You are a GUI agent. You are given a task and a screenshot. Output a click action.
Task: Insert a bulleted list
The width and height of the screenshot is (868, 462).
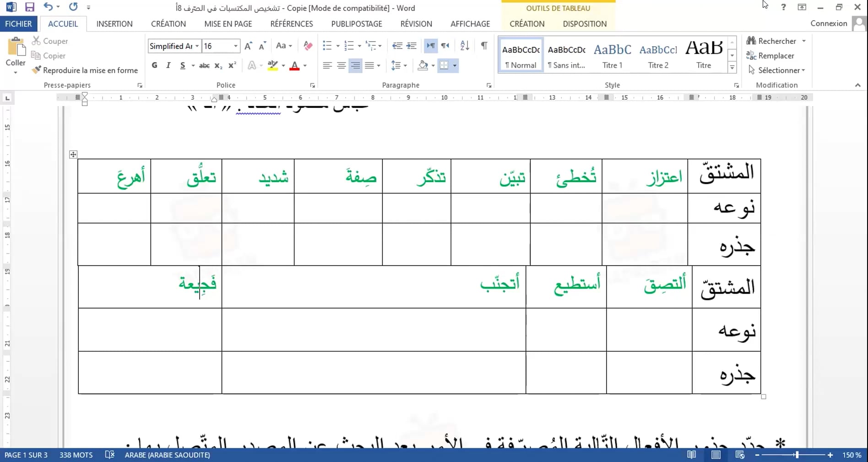coord(327,46)
